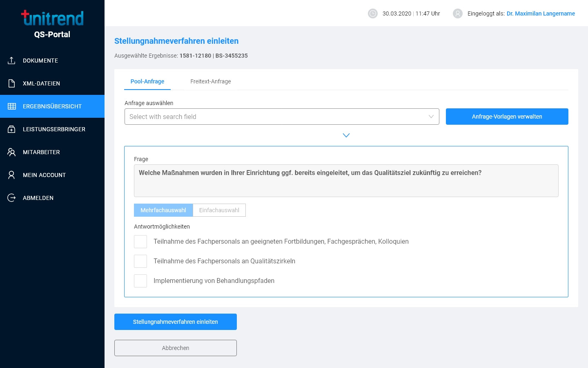This screenshot has height=368, width=588.
Task: Click Anfrage-Vorlagen verwalten button
Action: click(507, 117)
